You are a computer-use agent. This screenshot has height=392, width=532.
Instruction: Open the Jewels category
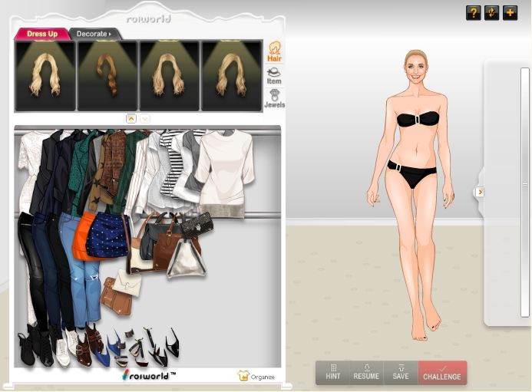click(x=273, y=98)
